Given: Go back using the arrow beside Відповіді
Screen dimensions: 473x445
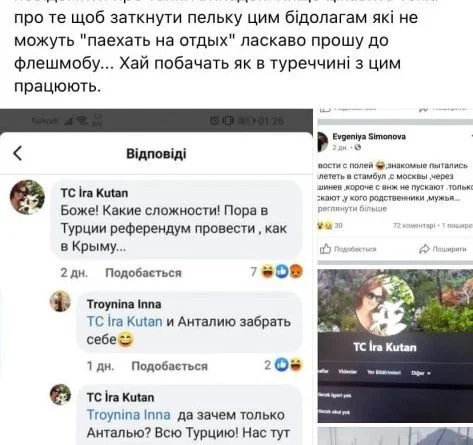Looking at the screenshot, I should [x=18, y=153].
